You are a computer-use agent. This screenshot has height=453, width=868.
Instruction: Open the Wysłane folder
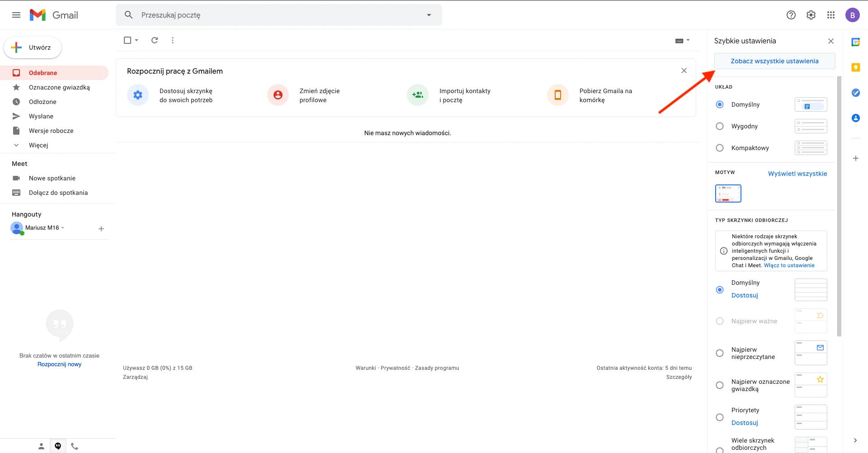click(x=41, y=116)
